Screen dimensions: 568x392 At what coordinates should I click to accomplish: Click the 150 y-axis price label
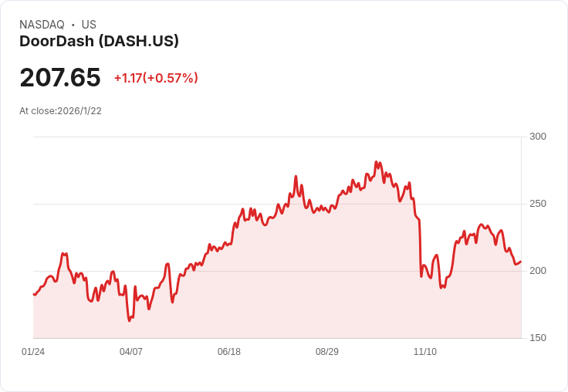pyautogui.click(x=538, y=338)
